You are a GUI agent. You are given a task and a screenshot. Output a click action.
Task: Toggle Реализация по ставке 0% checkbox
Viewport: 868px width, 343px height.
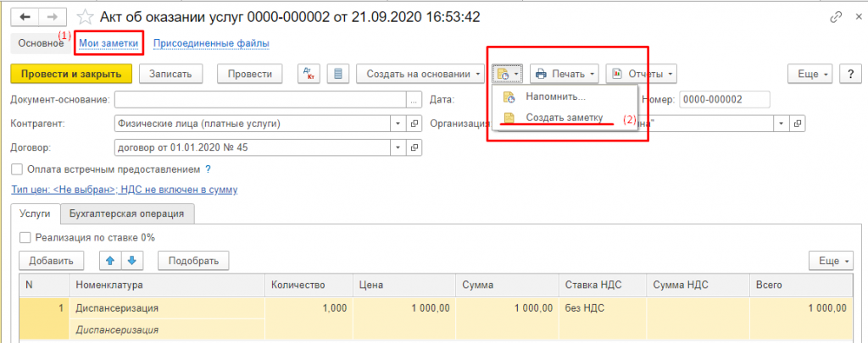tap(25, 238)
